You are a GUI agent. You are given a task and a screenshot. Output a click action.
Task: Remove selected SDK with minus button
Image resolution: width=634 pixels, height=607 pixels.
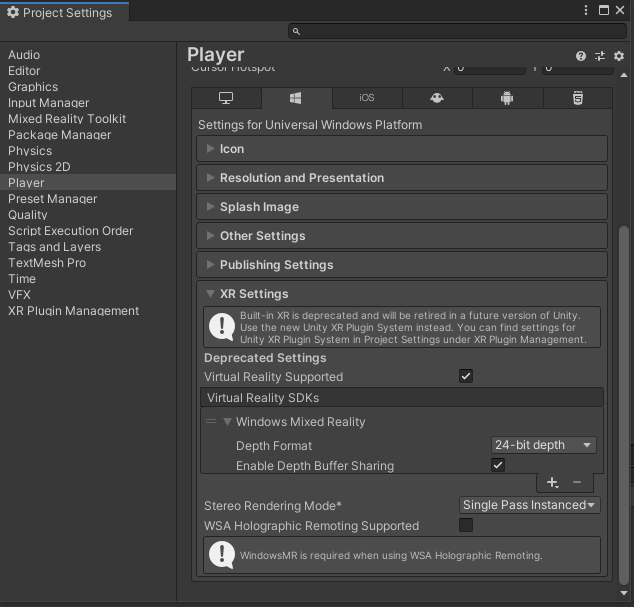point(577,482)
